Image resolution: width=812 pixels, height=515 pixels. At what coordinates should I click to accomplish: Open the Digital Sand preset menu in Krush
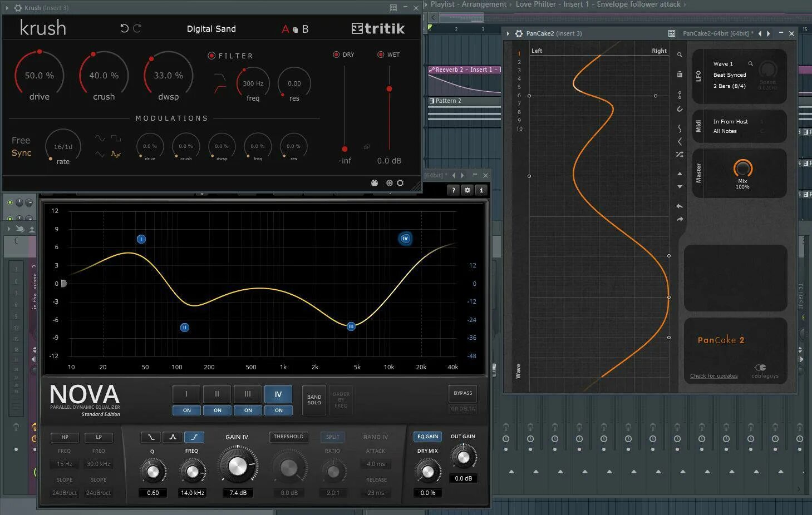point(211,29)
